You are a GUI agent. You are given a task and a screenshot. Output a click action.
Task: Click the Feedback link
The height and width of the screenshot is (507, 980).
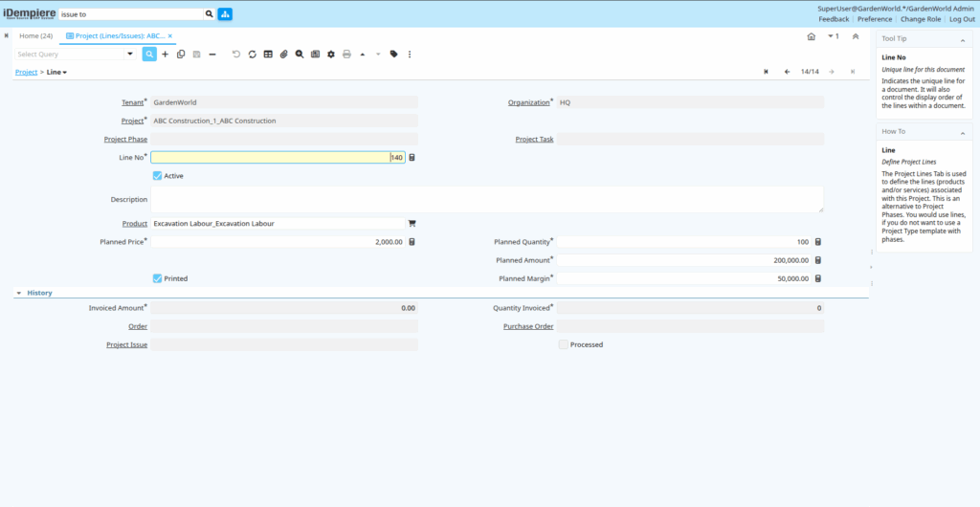tap(834, 19)
